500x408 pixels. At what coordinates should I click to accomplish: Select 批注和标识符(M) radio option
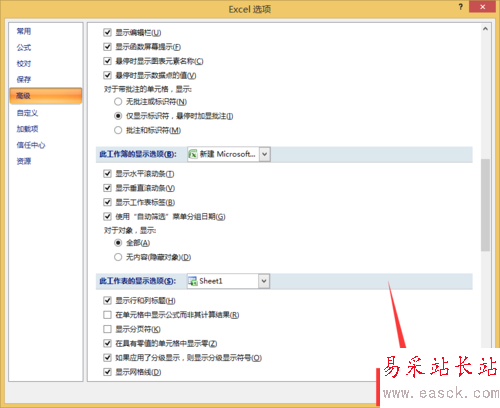point(118,130)
